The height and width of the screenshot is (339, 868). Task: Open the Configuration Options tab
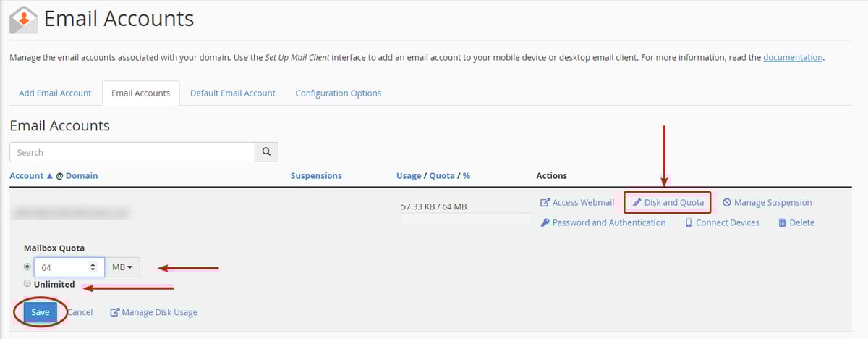click(x=338, y=93)
